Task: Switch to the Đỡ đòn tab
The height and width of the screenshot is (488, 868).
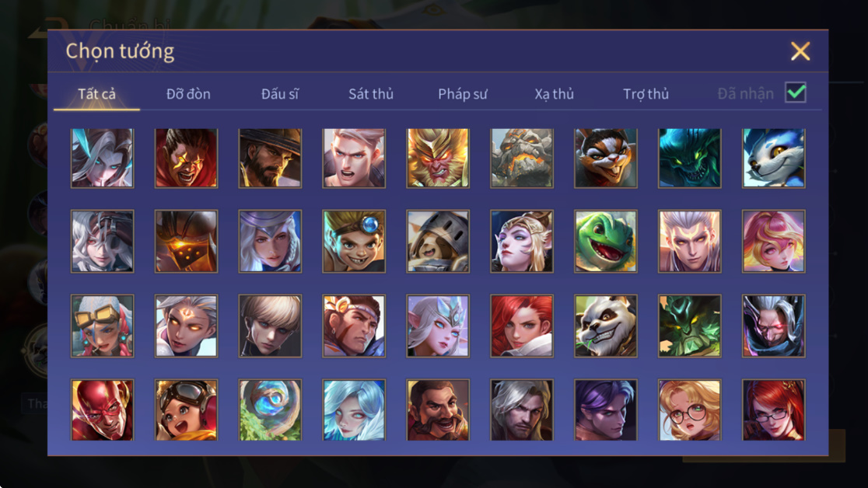Action: click(x=188, y=94)
